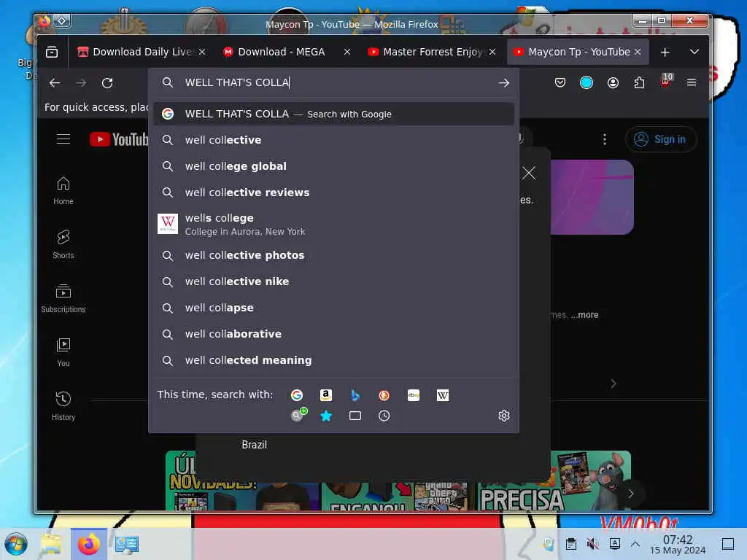Image resolution: width=747 pixels, height=560 pixels.
Task: Open the Pocket save icon
Action: (560, 83)
